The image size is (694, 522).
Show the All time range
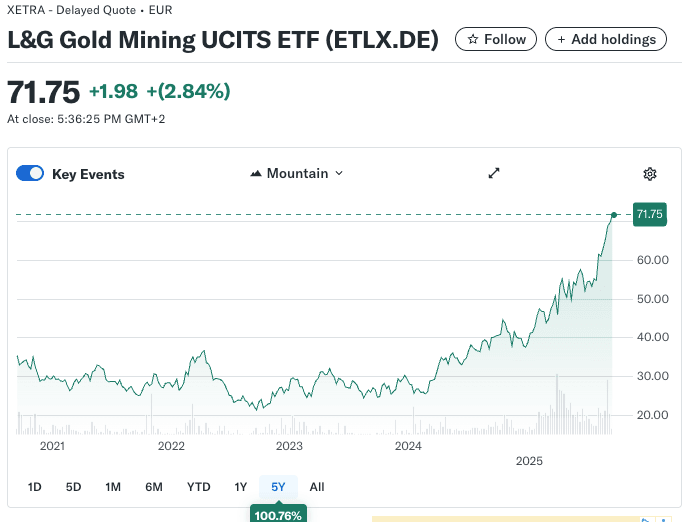click(x=317, y=487)
